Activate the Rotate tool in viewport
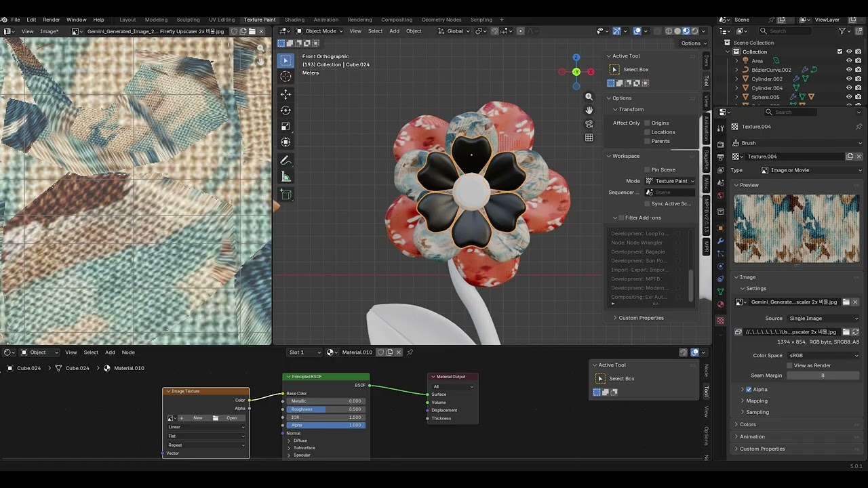868x488 pixels. pos(285,110)
